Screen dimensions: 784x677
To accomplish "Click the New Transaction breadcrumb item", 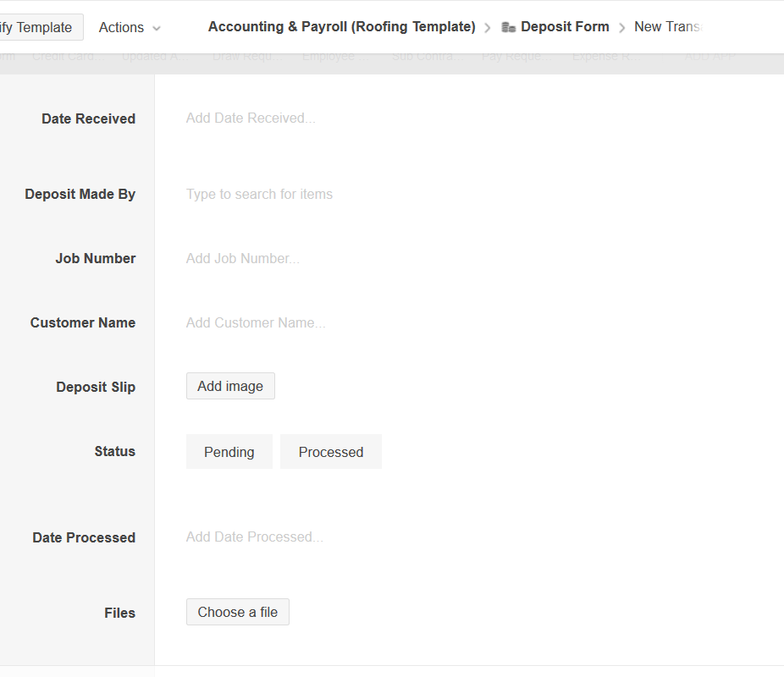I will [x=667, y=27].
